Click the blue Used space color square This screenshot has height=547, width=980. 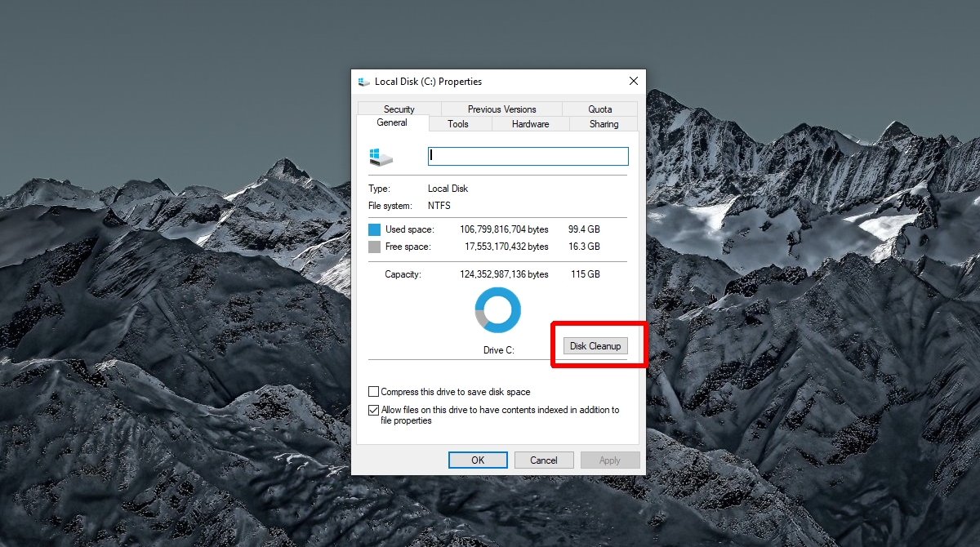tap(374, 229)
